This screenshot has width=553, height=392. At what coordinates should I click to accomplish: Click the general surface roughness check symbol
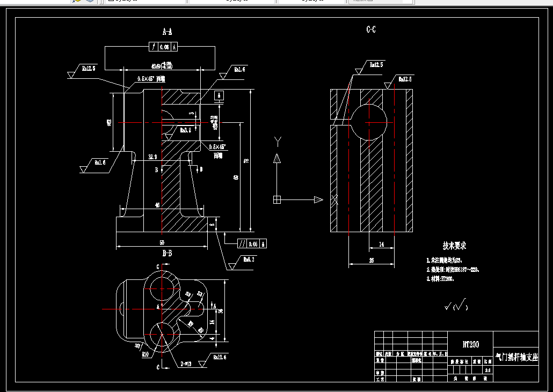(456, 305)
